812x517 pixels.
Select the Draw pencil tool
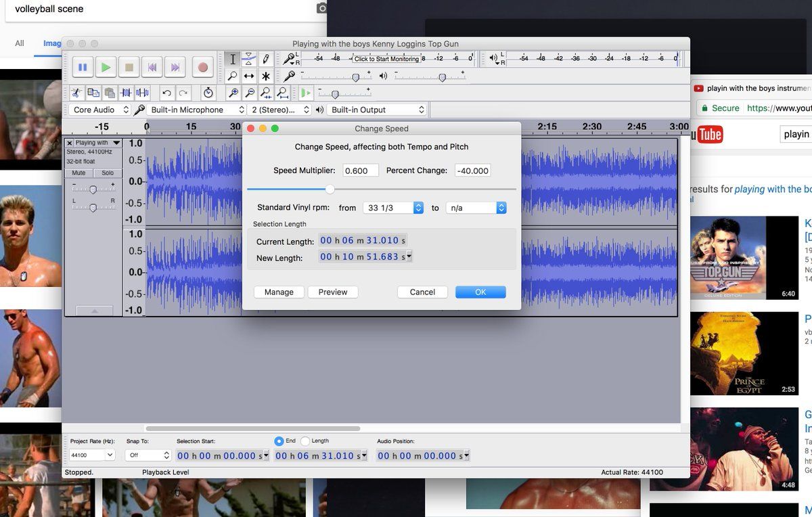[266, 60]
